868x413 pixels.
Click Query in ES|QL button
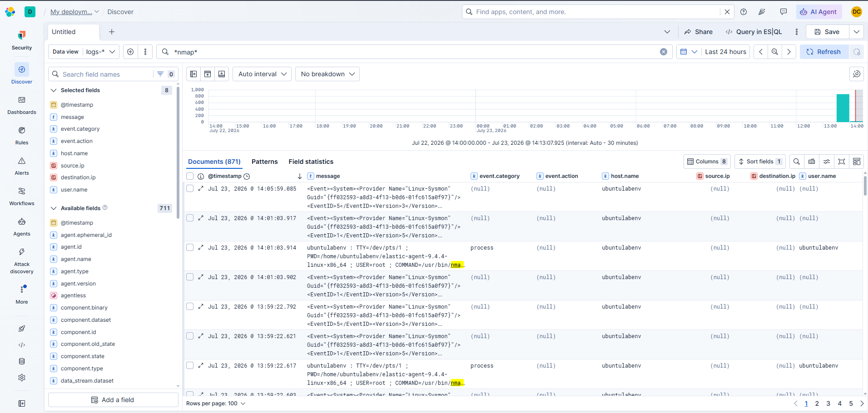tap(754, 32)
